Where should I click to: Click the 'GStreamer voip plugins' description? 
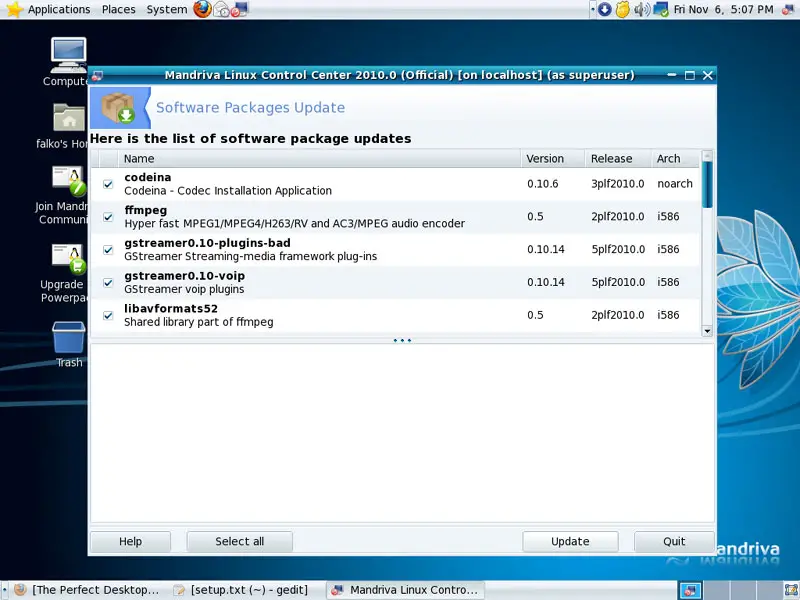point(184,289)
